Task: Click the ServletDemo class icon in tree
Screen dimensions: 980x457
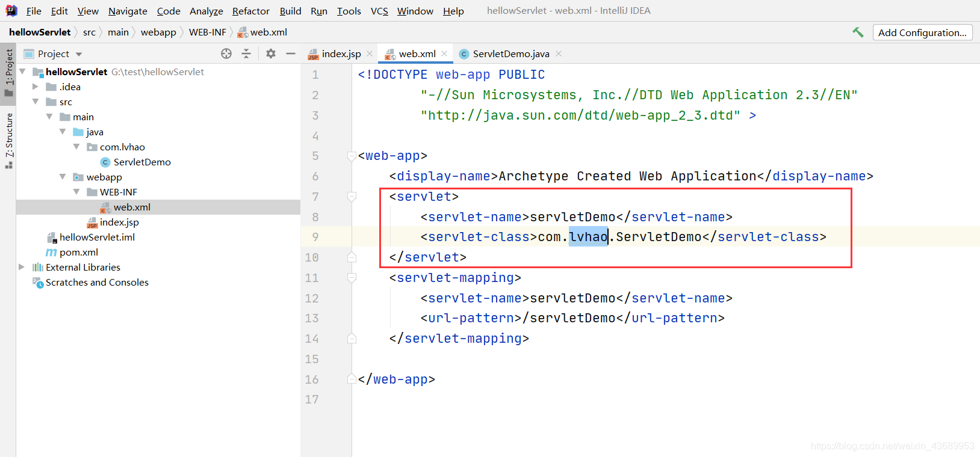Action: [x=105, y=162]
